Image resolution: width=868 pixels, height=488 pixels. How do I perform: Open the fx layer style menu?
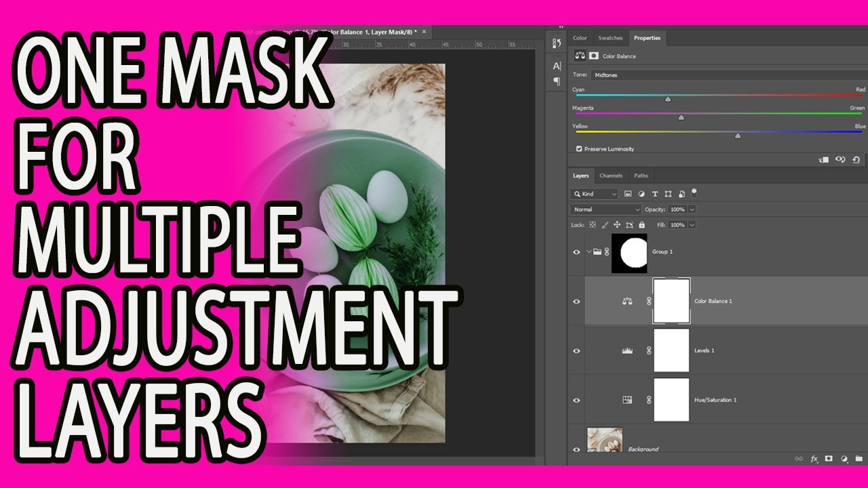[x=814, y=459]
